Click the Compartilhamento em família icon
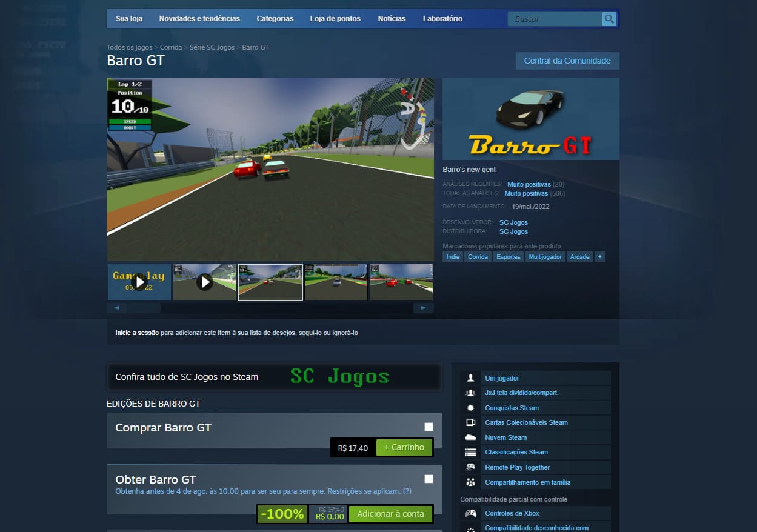757x532 pixels. 470,482
